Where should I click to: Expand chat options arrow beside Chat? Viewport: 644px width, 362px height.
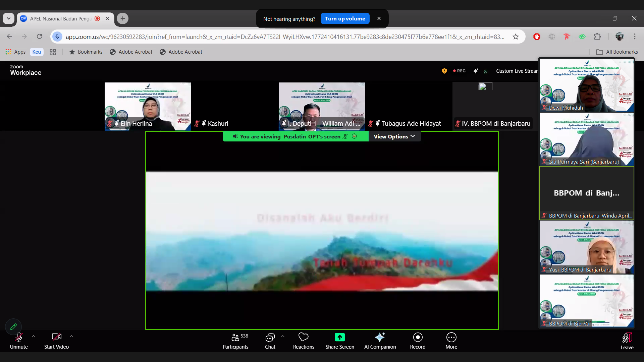[283, 336]
